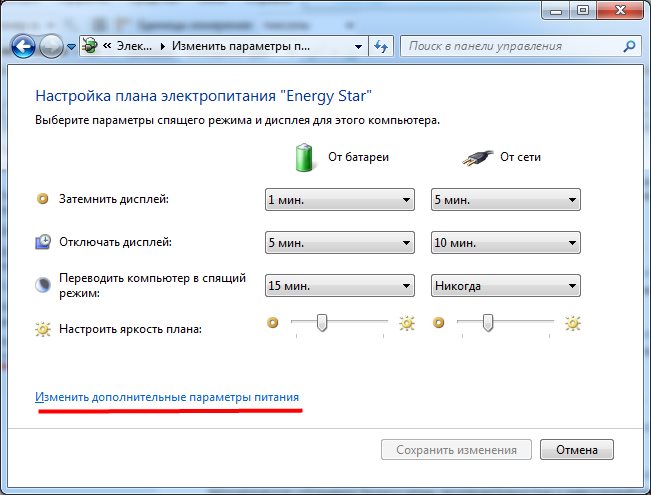
Task: Open the breadcrumb arrow after «Элек...»
Action: [x=162, y=46]
